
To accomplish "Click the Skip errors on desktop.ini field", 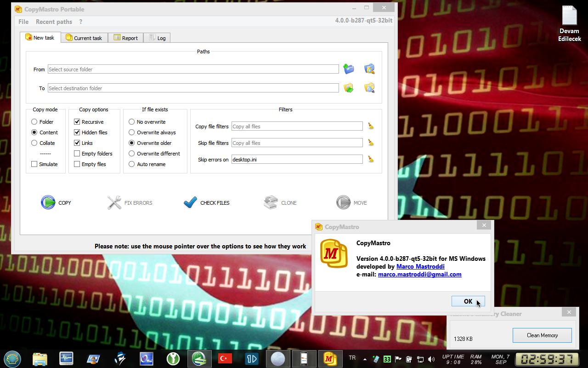I will click(x=297, y=160).
